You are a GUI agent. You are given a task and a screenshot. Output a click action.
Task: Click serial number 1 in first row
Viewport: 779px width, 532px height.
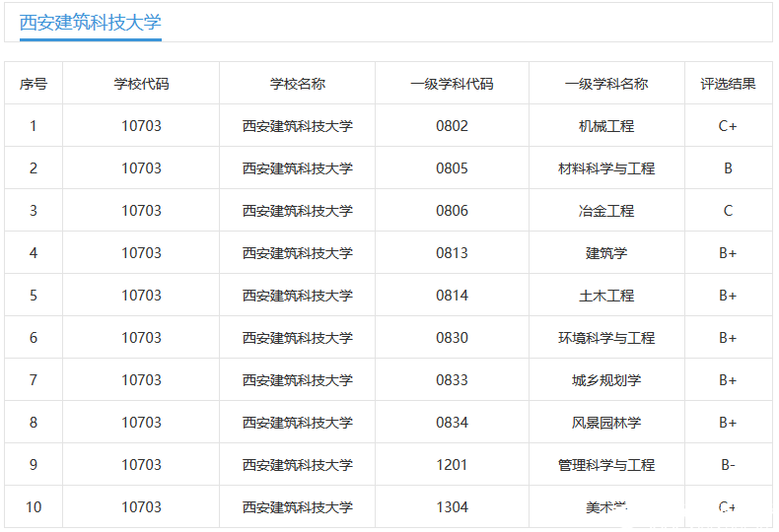point(34,126)
